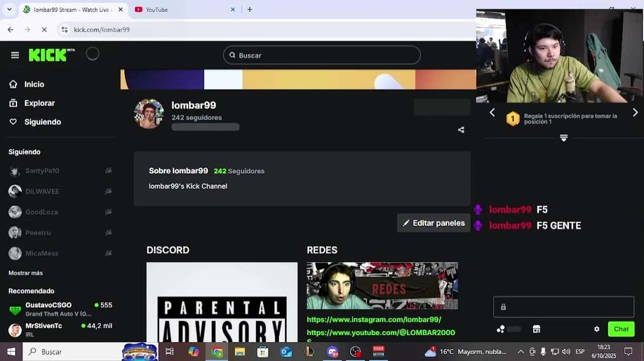Show previous leaderboard entry arrow
The image size is (644, 361).
coord(492,113)
